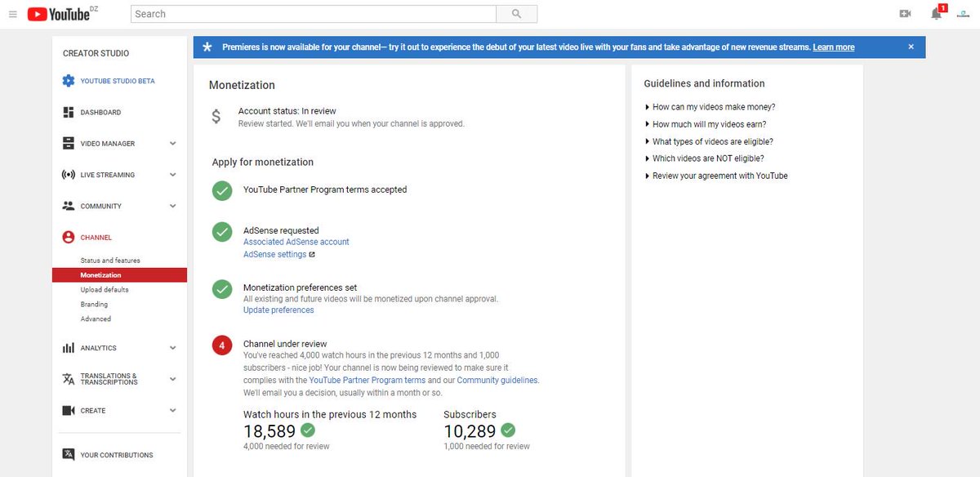Expand the Community section
The height and width of the screenshot is (477, 980).
click(x=172, y=206)
